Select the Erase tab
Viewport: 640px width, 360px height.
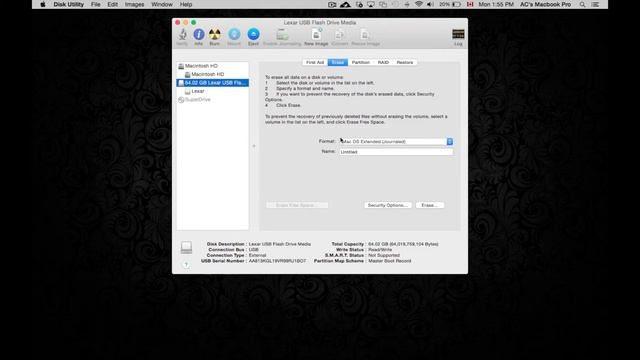[338, 62]
